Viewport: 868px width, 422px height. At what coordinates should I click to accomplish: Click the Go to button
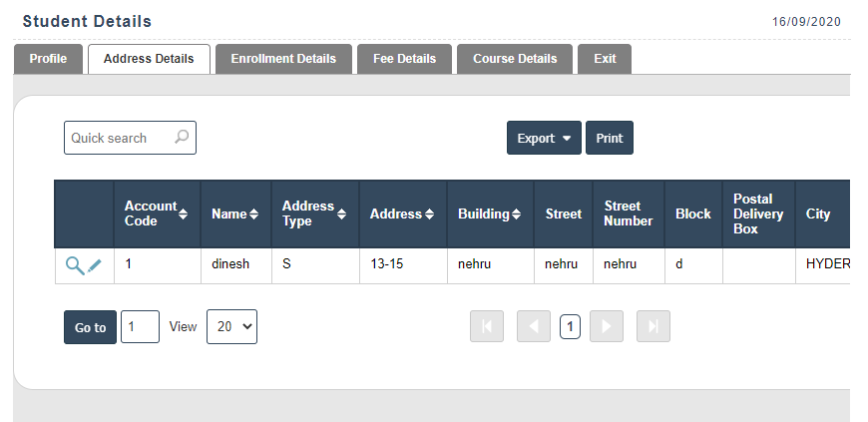[90, 327]
